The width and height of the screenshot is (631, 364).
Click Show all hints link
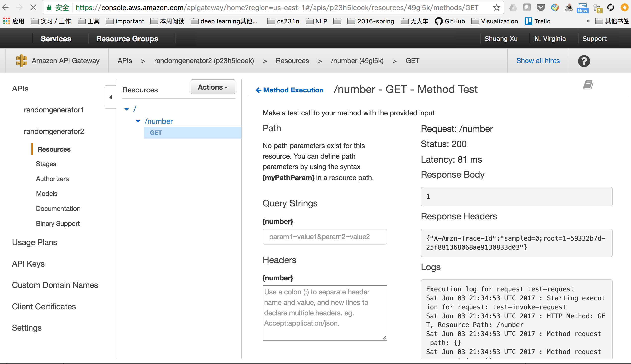click(538, 60)
